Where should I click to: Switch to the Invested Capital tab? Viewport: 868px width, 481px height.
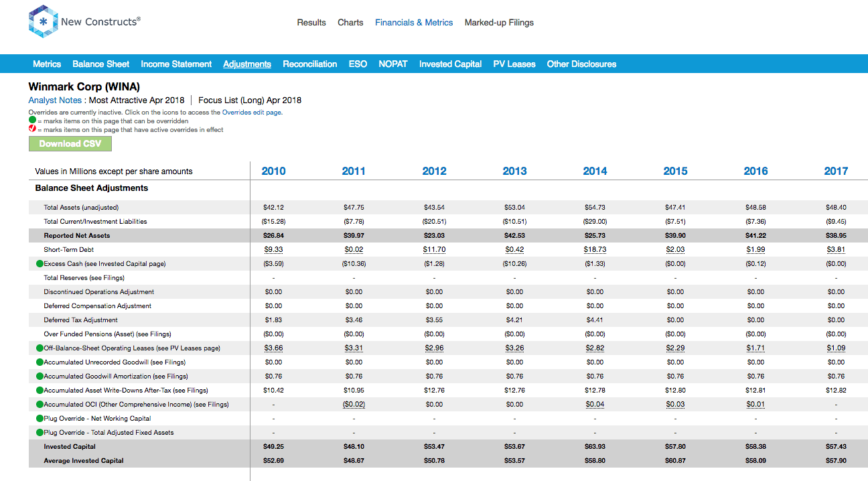(x=451, y=64)
